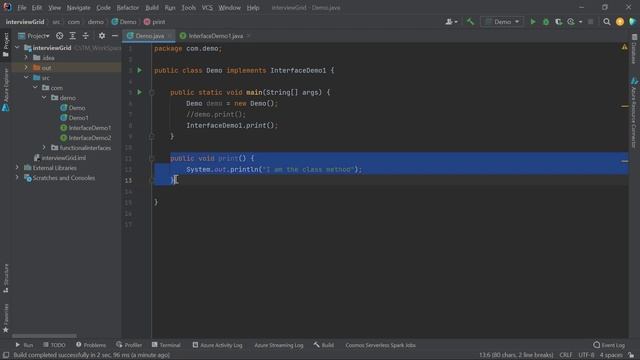Open the Refactor menu
This screenshot has height=360, width=640.
coord(128,8)
